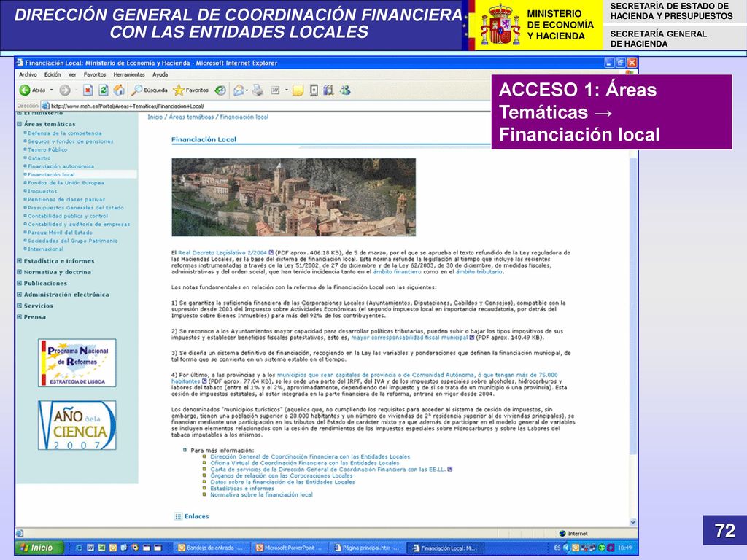Viewport: 747px width, 560px height.
Task: Switch to Microsoft PowerPoint taskbar item
Action: pos(290,548)
